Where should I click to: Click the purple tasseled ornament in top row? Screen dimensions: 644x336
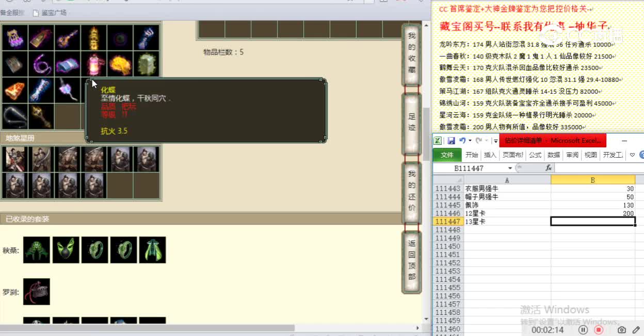pos(15,38)
